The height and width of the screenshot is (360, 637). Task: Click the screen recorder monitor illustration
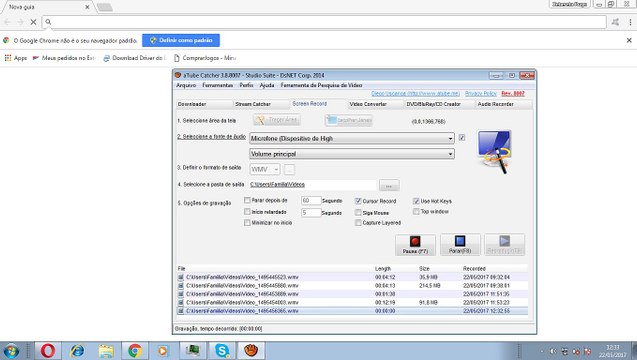pyautogui.click(x=495, y=152)
